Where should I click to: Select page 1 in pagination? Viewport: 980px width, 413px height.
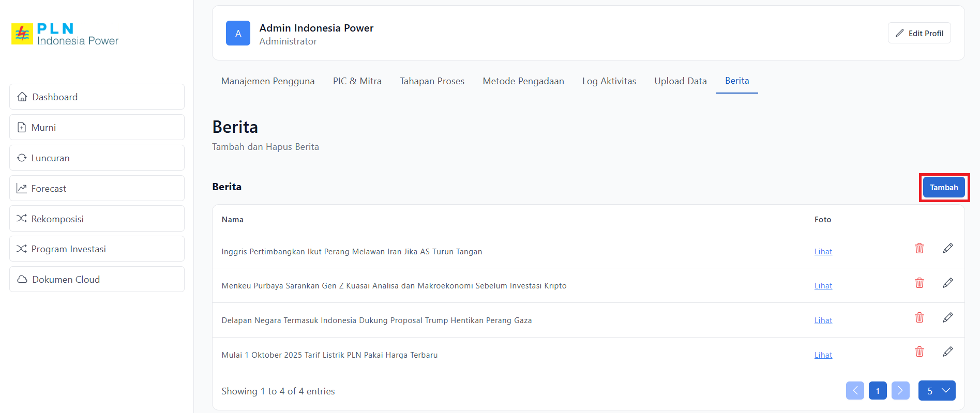(x=878, y=391)
